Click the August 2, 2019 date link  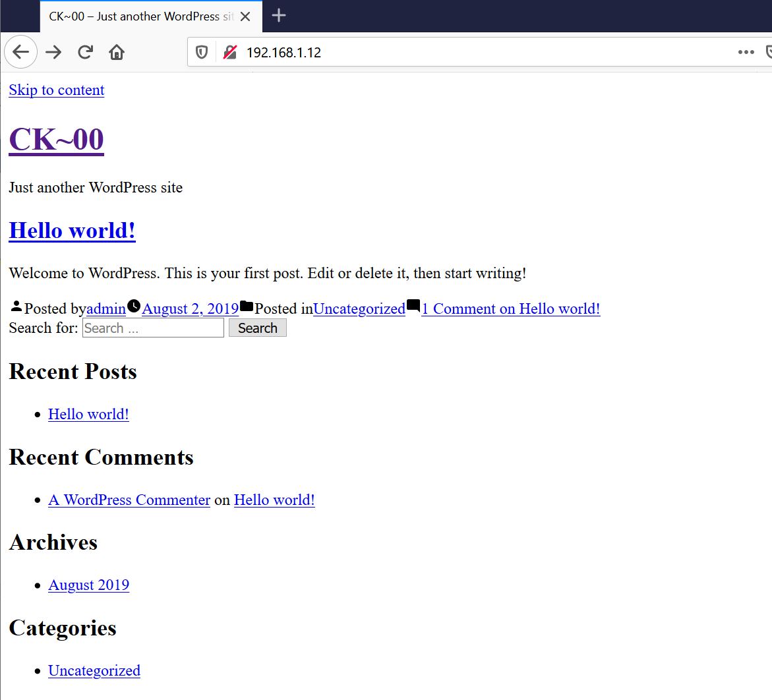tap(190, 308)
